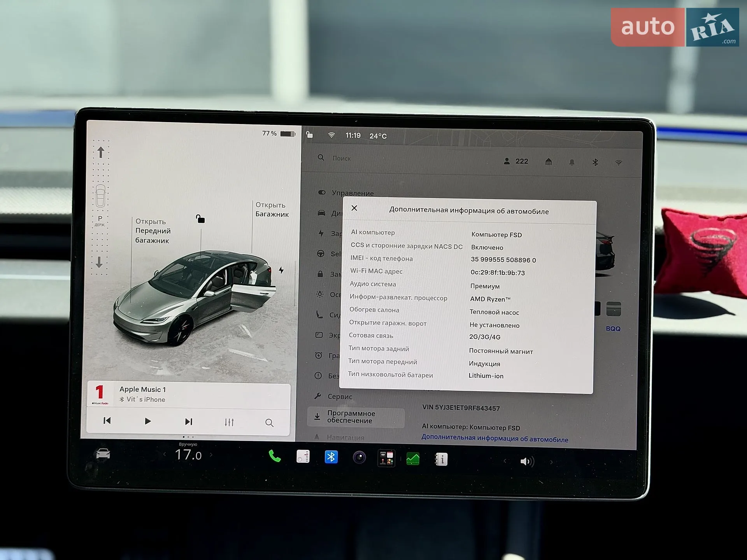Search media with the magnifier icon
Viewport: 747px width, 560px height.
point(269,423)
